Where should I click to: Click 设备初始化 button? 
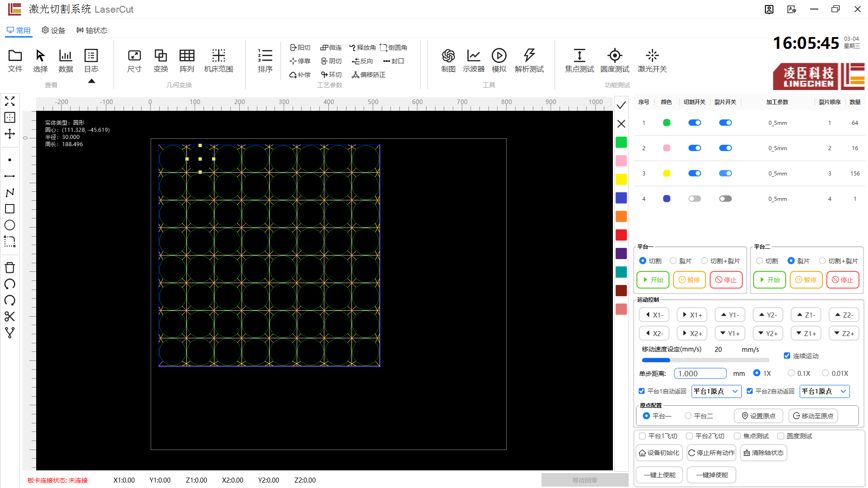point(659,453)
